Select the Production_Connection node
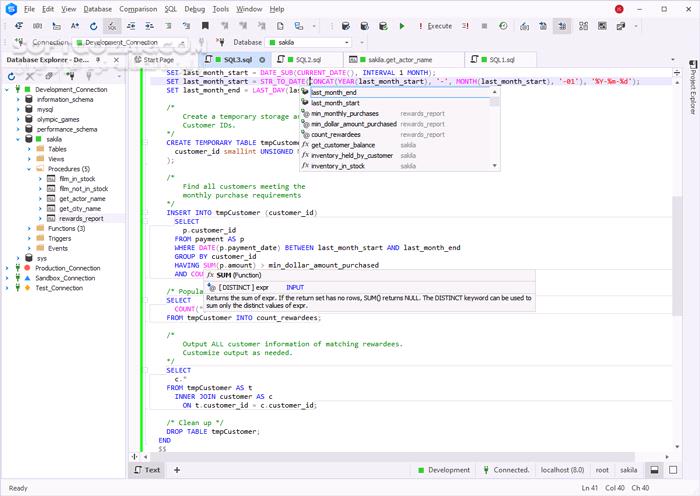Image resolution: width=700 pixels, height=496 pixels. point(67,268)
